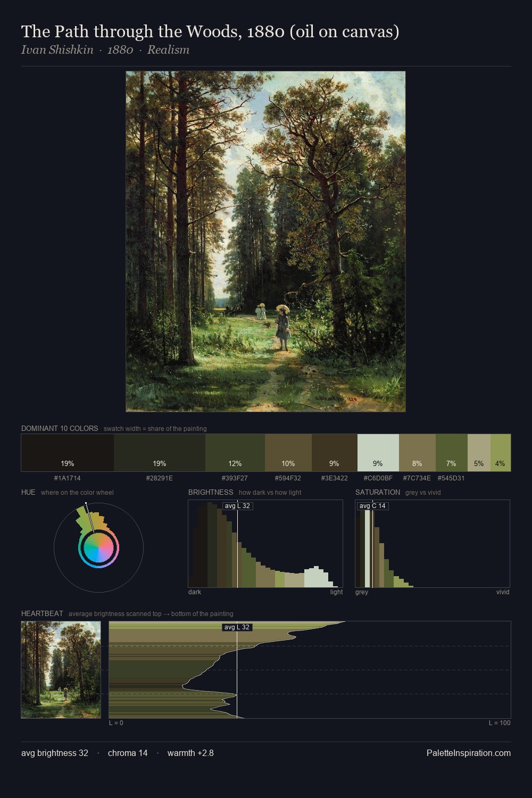Click 'where on the color wheel' caption
The height and width of the screenshot is (798, 532).
pos(77,493)
